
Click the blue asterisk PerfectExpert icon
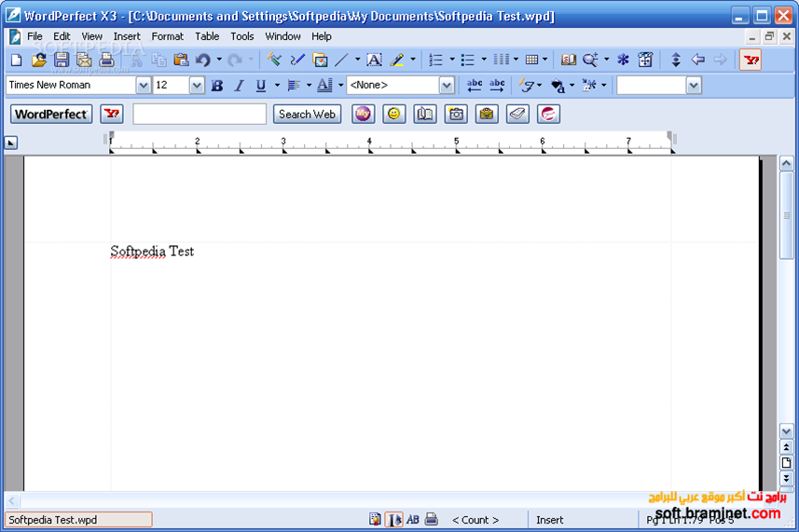(x=623, y=60)
